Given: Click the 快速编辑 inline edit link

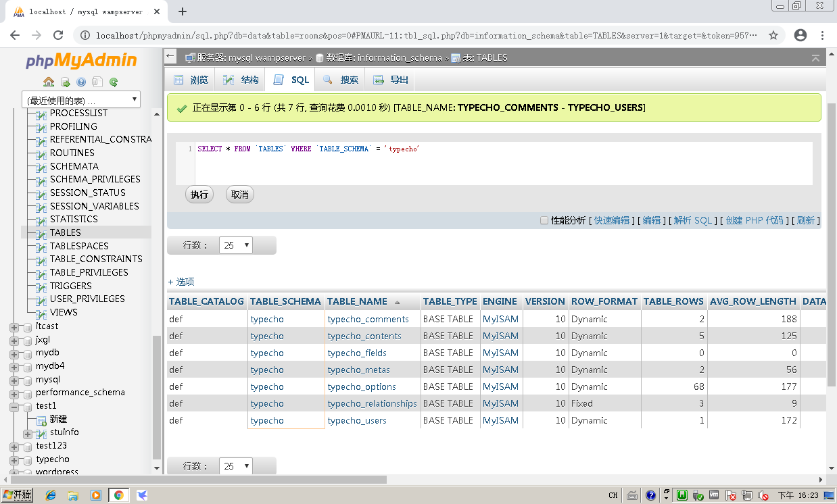Looking at the screenshot, I should (612, 220).
